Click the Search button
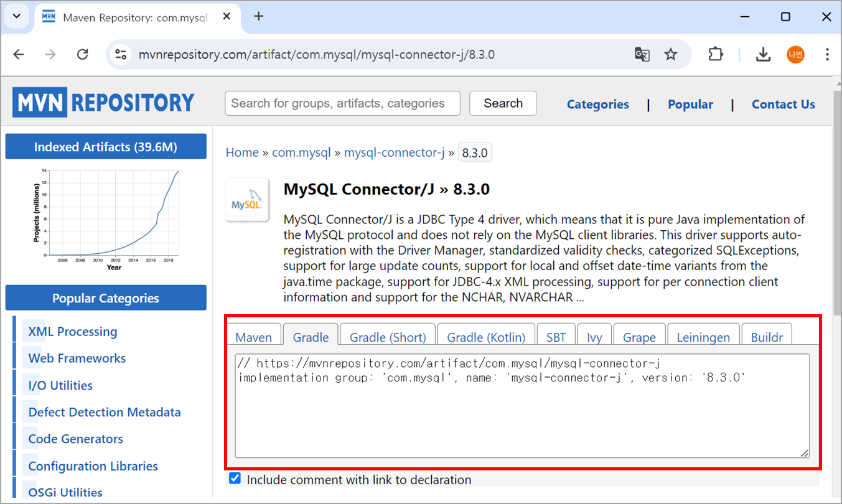 click(x=503, y=103)
